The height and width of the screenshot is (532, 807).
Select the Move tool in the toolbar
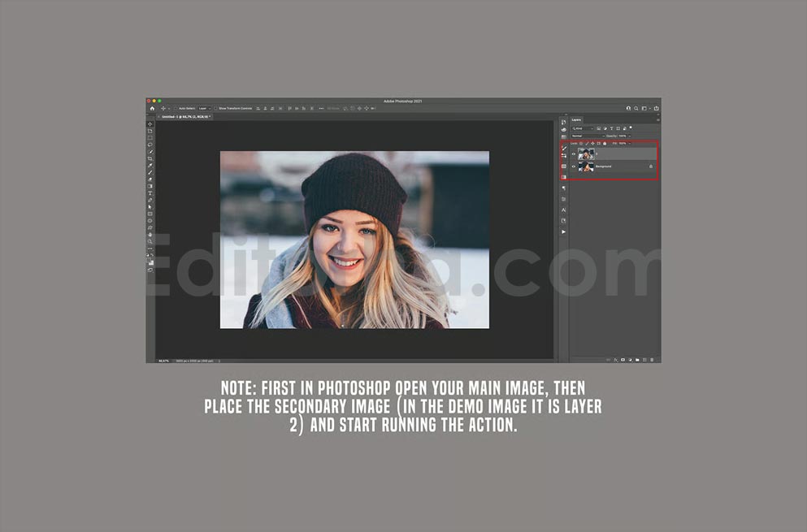click(x=150, y=124)
